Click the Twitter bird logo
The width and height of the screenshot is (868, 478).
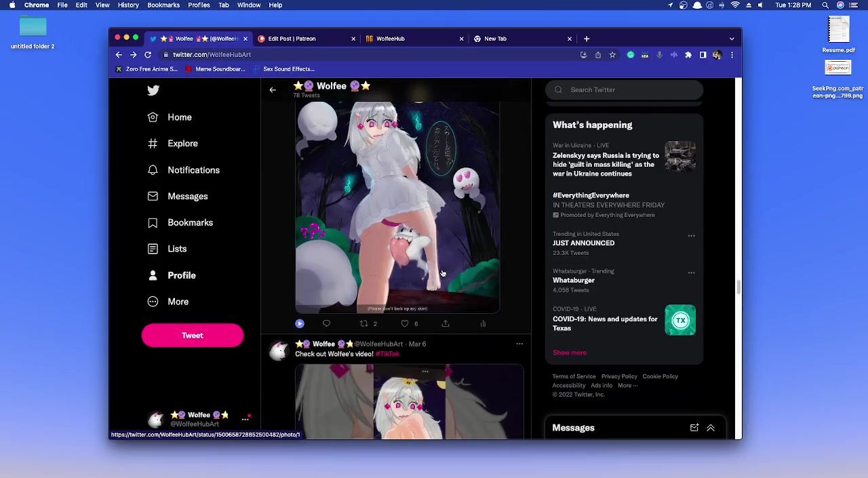click(153, 90)
